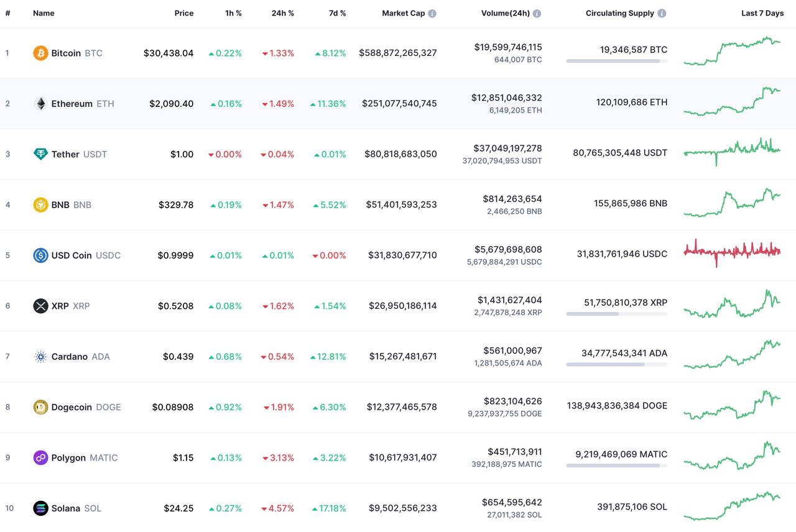Viewport: 796px width, 532px height.
Task: Sort the table by Name column
Action: [44, 13]
